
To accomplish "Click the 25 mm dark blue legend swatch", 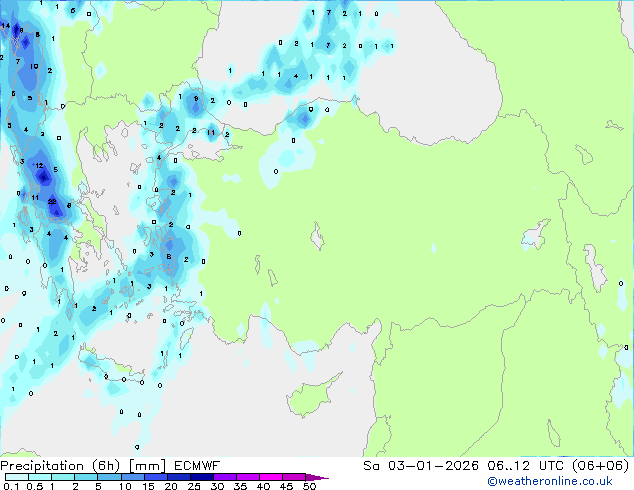I will pos(202,477).
